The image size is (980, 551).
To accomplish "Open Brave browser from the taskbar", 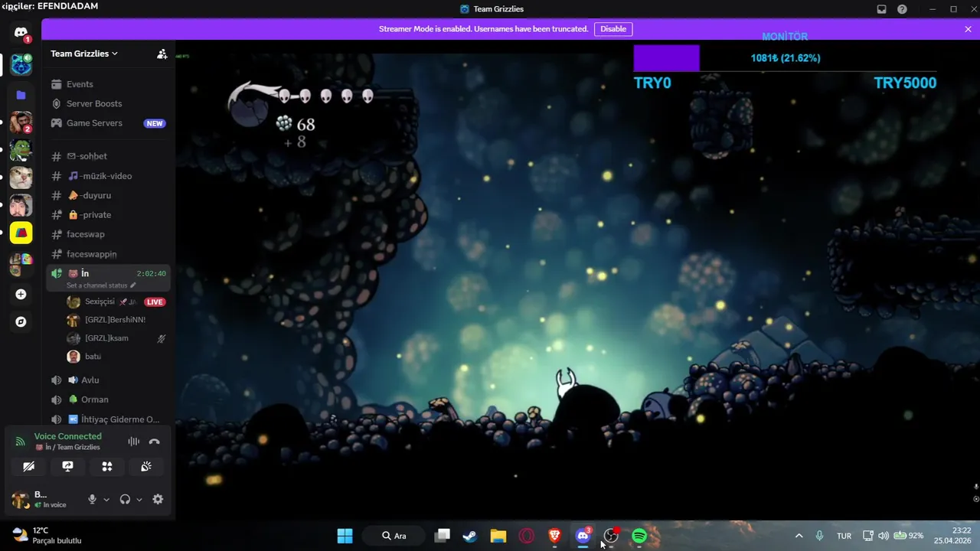I will click(555, 536).
